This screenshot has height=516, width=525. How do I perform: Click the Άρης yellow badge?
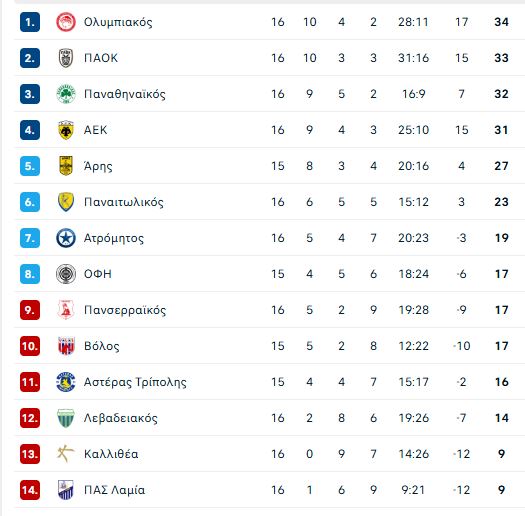(66, 166)
